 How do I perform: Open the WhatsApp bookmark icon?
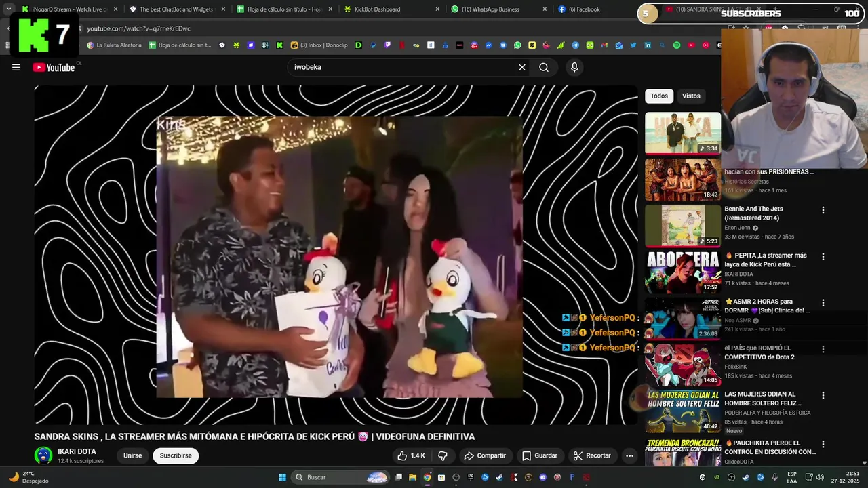(517, 45)
